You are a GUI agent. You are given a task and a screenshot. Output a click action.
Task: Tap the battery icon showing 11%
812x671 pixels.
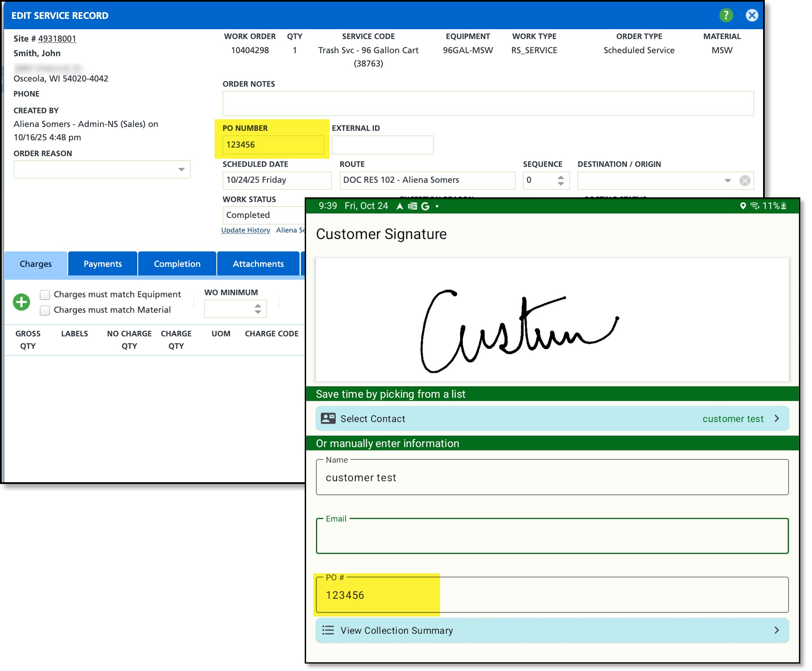(784, 206)
